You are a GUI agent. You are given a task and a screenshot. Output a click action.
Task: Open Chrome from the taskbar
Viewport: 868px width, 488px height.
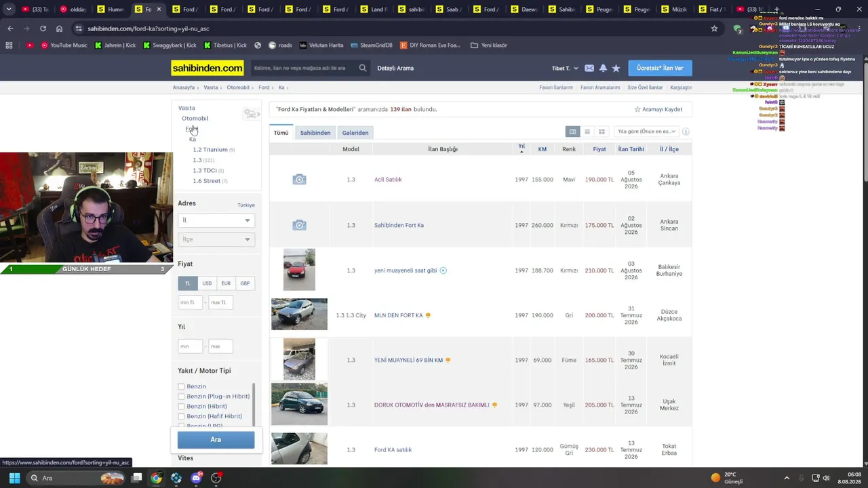(156, 478)
